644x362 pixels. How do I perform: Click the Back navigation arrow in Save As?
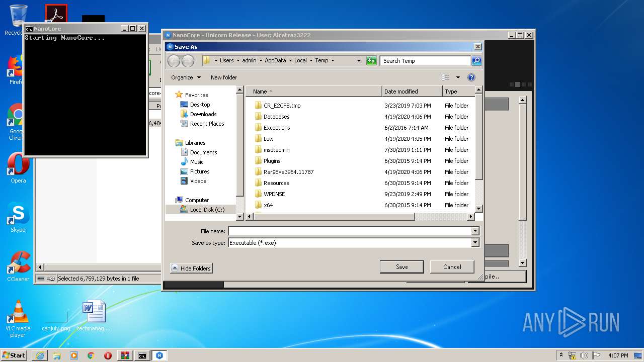tap(174, 61)
